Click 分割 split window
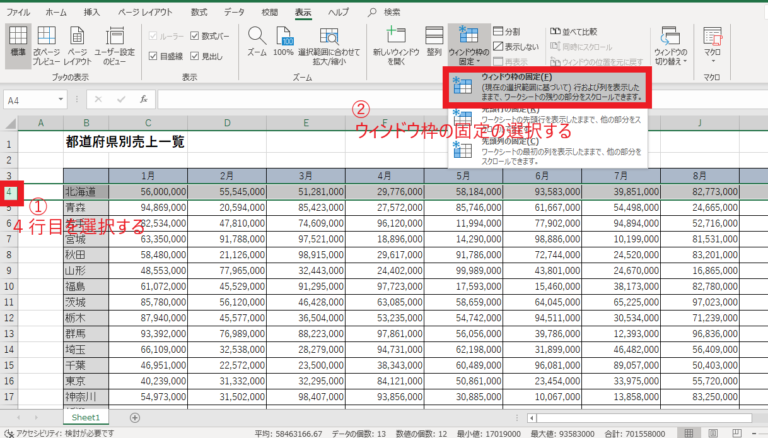This screenshot has height=438, width=768. coord(507,31)
